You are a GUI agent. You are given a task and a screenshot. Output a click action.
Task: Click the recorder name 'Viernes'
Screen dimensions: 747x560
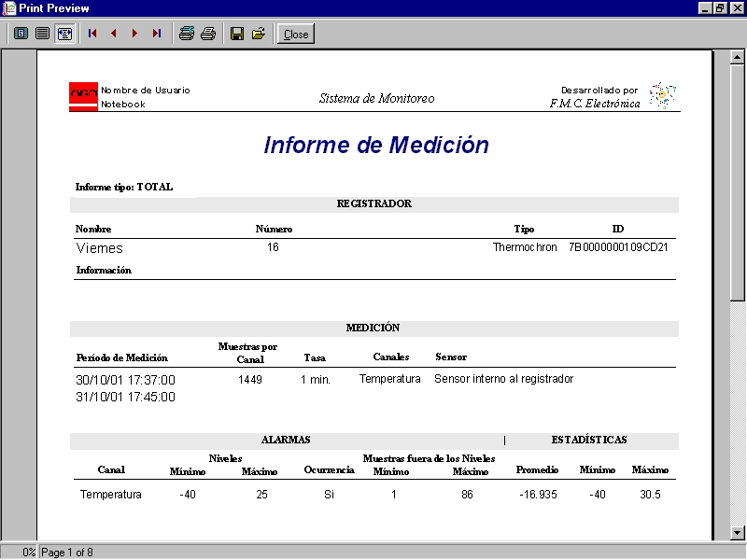click(x=100, y=248)
